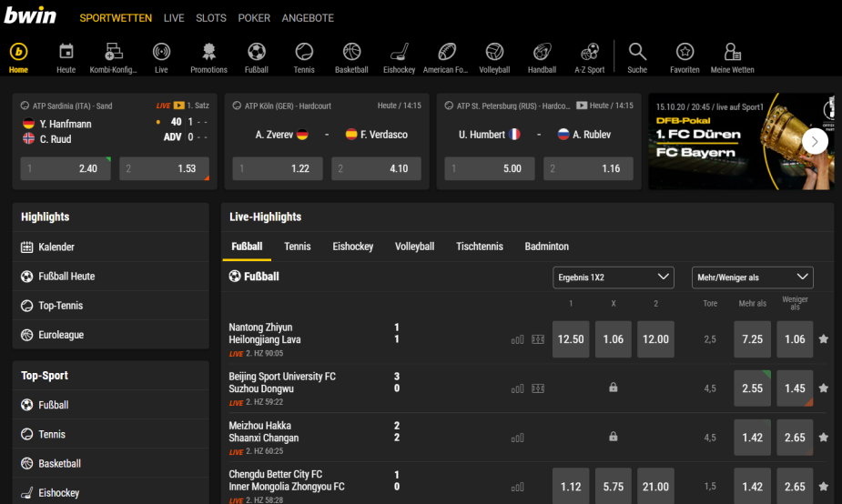Select Heilongjiang Lava win odds 12.00

655,339
